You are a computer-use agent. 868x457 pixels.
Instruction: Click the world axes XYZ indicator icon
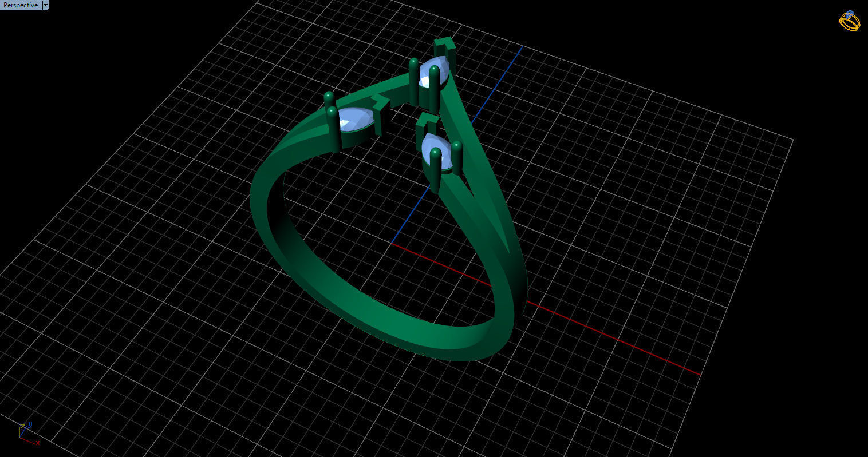pos(29,434)
